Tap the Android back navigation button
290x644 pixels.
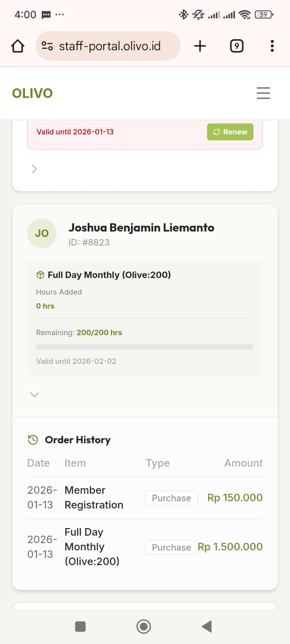tap(207, 626)
